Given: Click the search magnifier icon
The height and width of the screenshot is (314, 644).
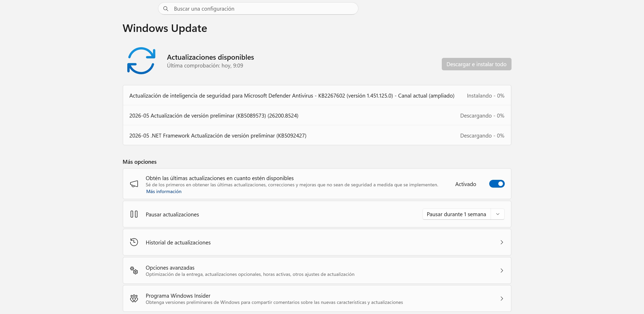Looking at the screenshot, I should 166,9.
